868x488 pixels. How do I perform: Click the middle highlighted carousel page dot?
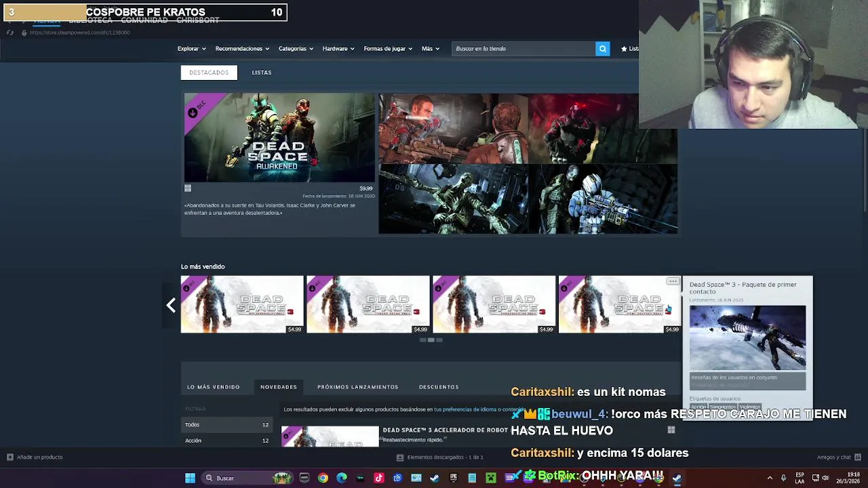431,340
